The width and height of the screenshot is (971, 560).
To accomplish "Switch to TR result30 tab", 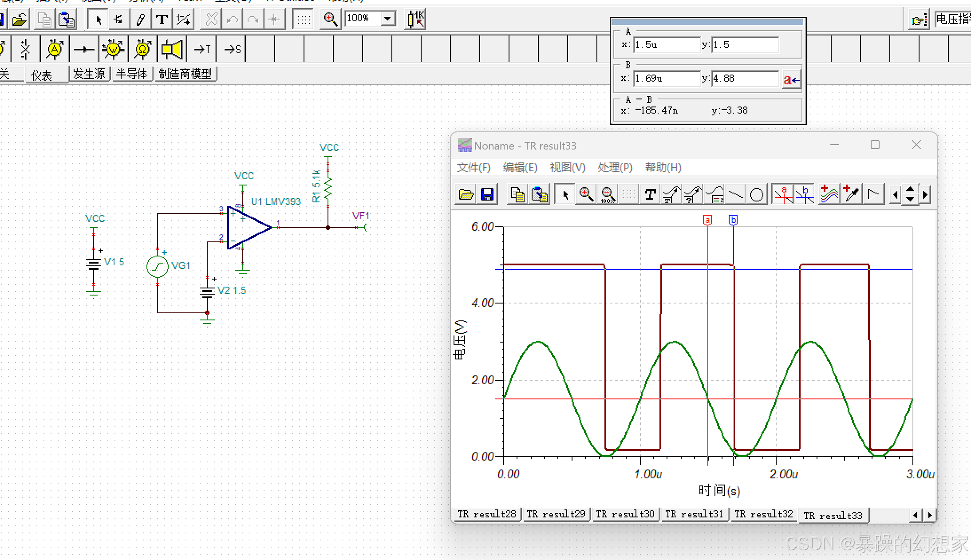I will (625, 514).
